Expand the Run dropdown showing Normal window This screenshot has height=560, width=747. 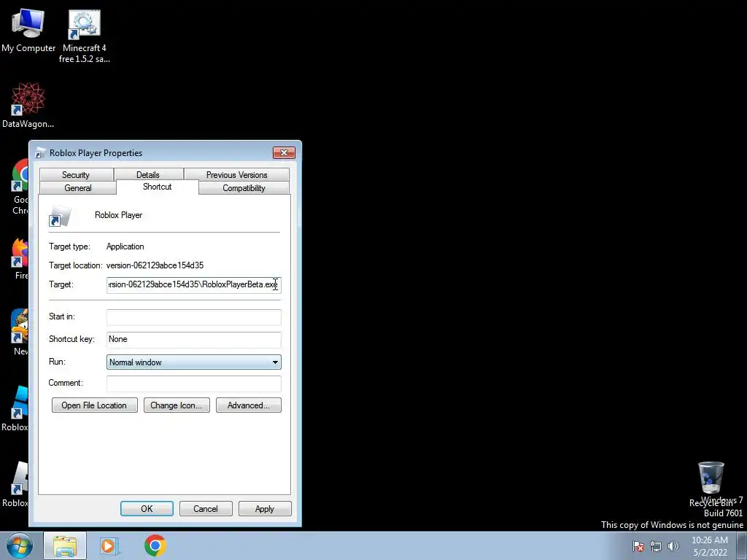pos(193,362)
